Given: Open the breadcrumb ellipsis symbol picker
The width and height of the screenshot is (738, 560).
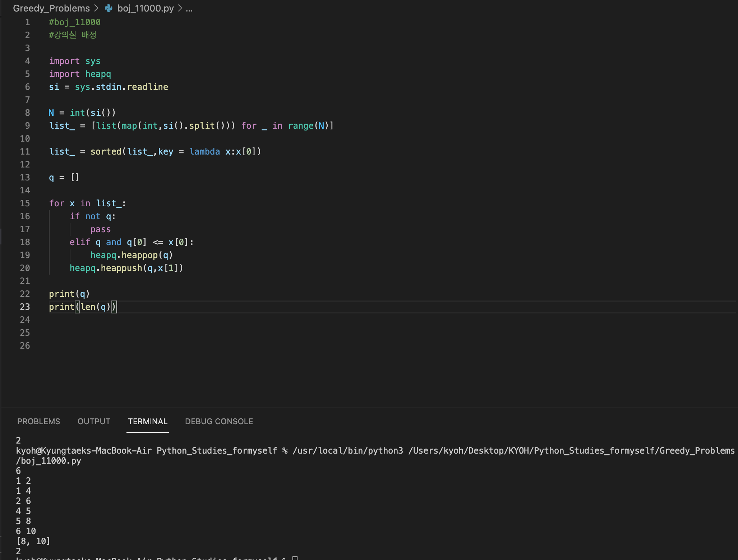Looking at the screenshot, I should click(x=189, y=8).
